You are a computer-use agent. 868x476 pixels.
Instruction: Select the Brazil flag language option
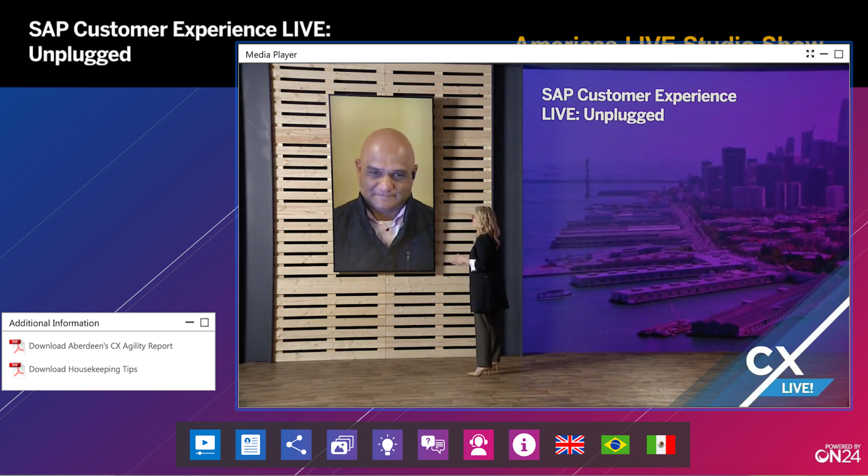(615, 445)
